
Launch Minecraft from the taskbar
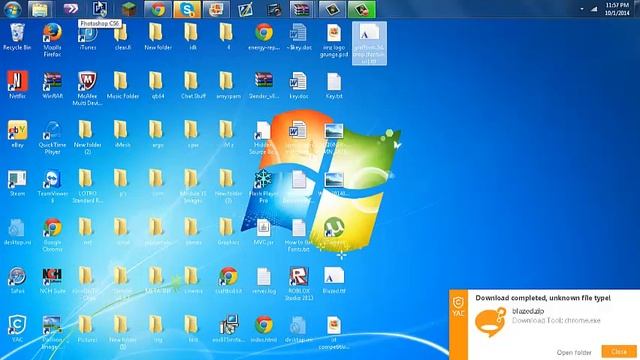(x=129, y=9)
